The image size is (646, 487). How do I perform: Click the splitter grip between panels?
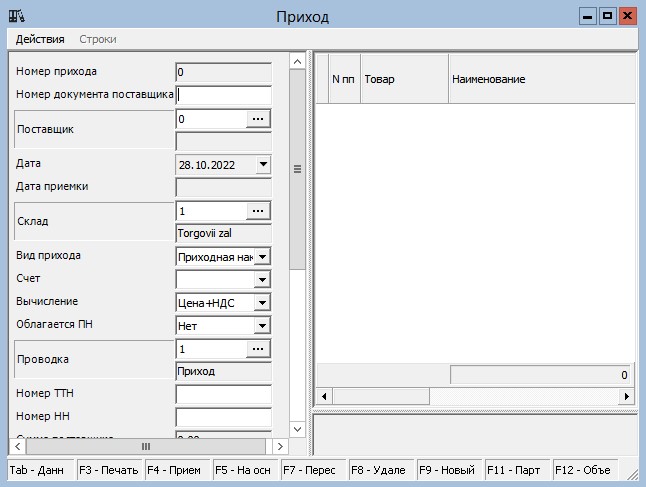297,169
